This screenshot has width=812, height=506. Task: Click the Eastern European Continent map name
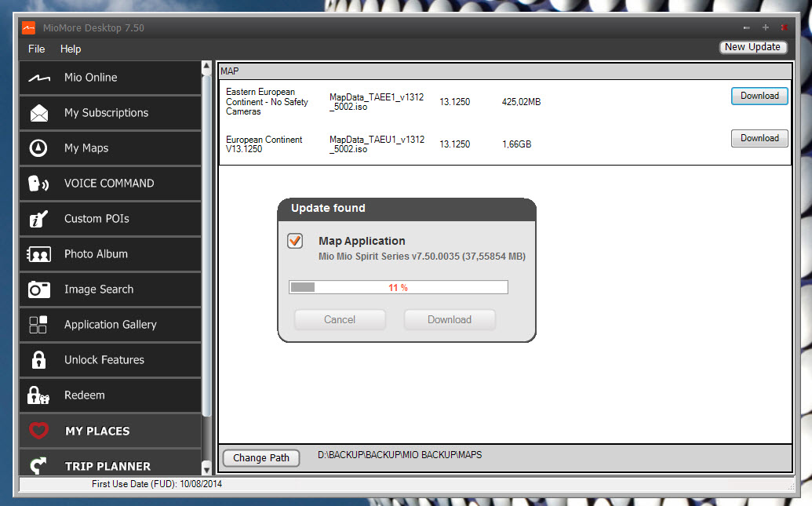click(267, 101)
